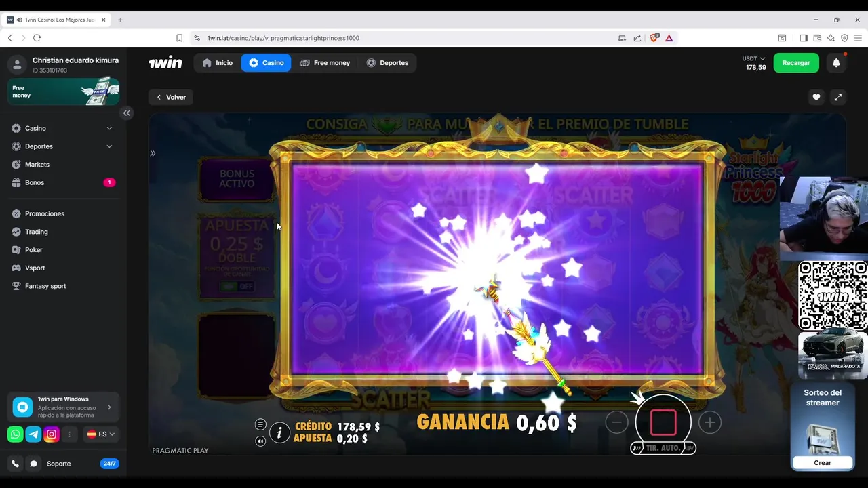The height and width of the screenshot is (488, 868).
Task: Show more social links via three-dot icon
Action: tap(69, 434)
